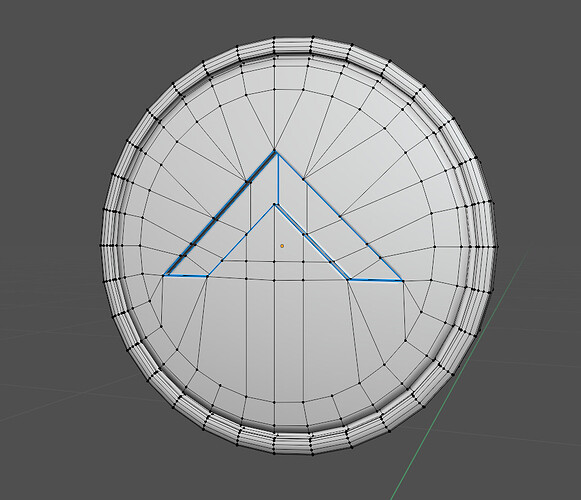The image size is (581, 500).
Task: Select the apex vertex of the outer blue triangle
Action: (x=275, y=151)
